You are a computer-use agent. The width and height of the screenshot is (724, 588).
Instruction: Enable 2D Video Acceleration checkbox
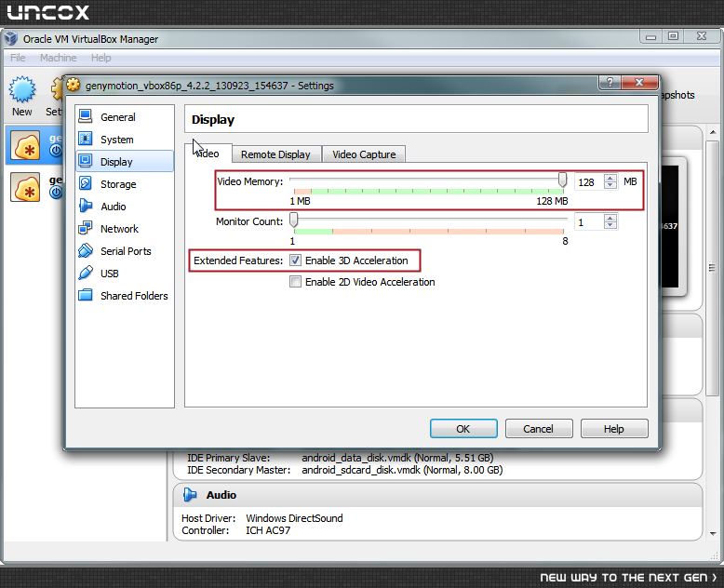click(295, 282)
